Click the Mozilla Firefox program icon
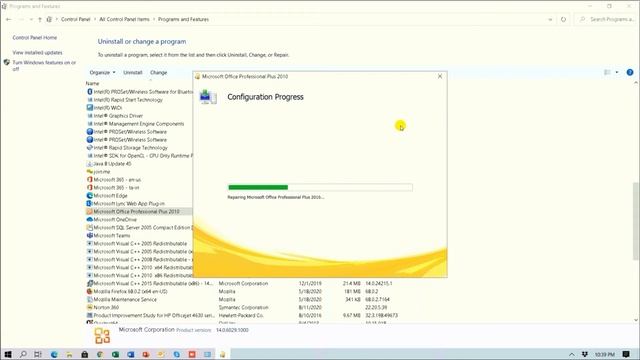640x360 pixels. click(89, 291)
